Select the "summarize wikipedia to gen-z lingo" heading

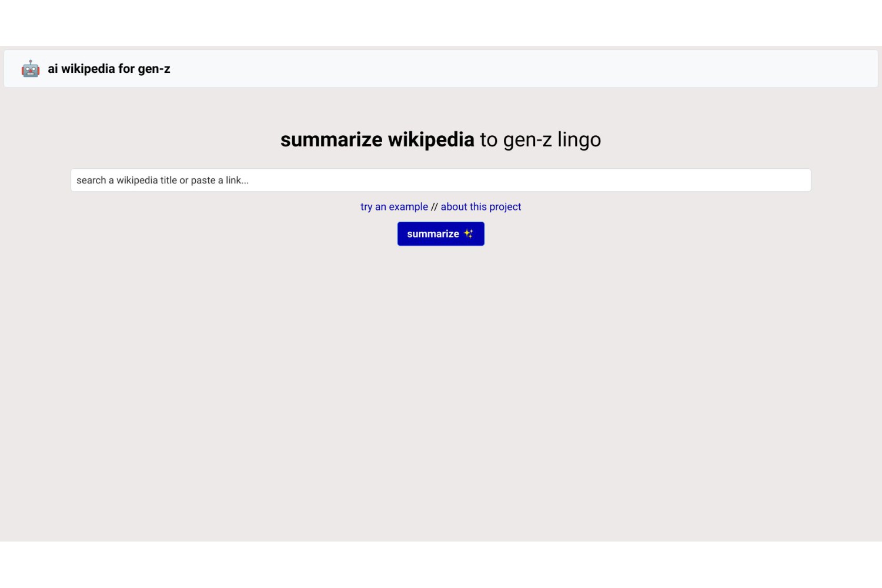tap(441, 139)
